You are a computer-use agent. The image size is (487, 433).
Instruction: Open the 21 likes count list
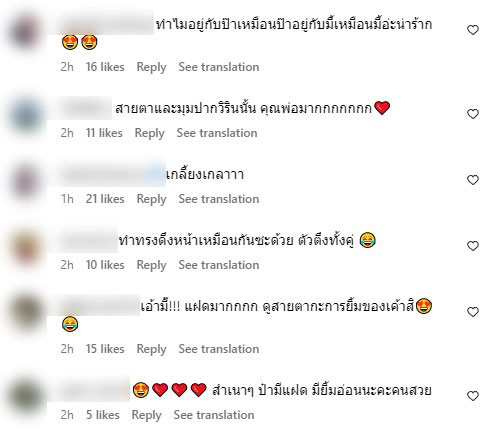[105, 199]
